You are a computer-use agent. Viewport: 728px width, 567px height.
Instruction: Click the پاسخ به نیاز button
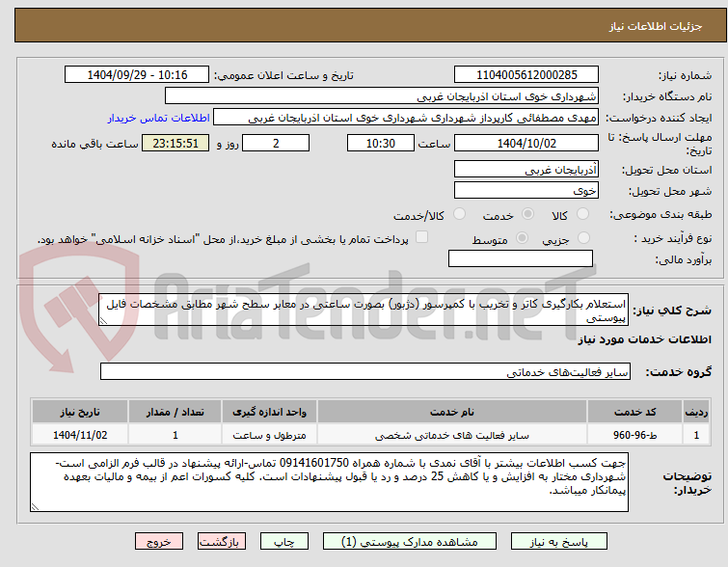559,542
